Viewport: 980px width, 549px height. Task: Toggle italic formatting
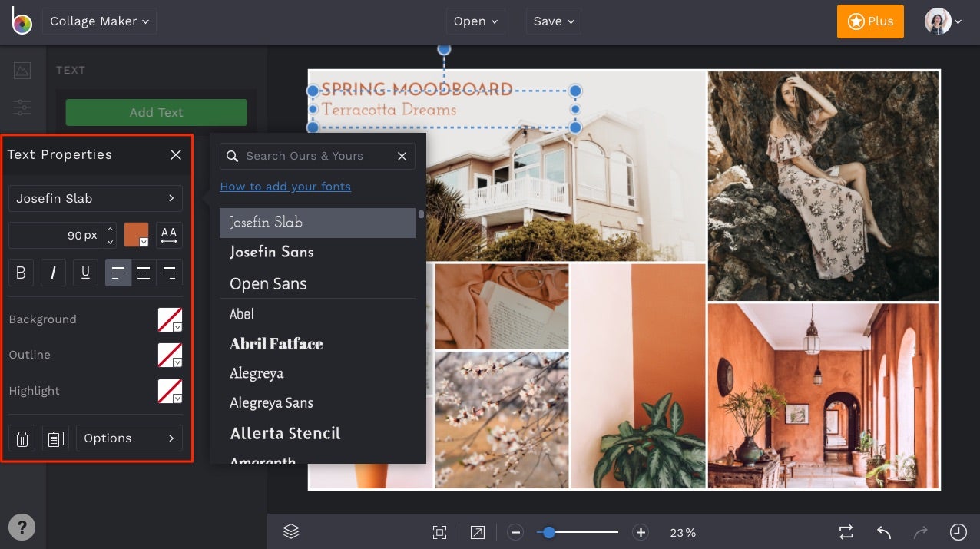(53, 273)
